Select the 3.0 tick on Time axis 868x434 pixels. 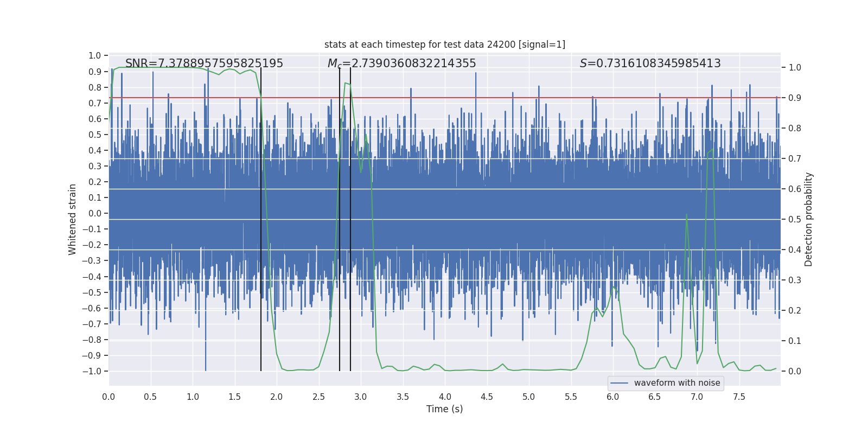click(x=361, y=397)
